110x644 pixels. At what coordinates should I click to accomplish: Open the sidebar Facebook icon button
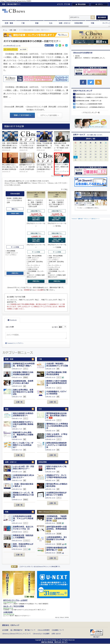coord(83,82)
